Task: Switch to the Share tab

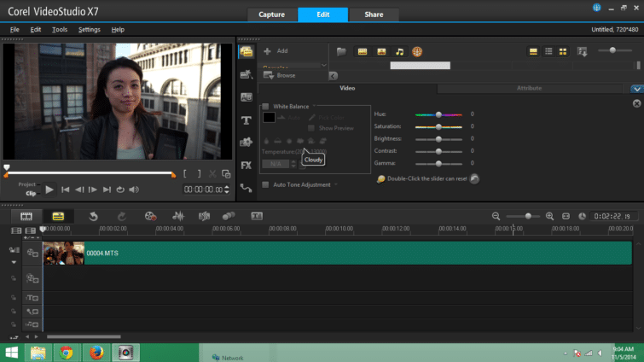Action: 374,15
